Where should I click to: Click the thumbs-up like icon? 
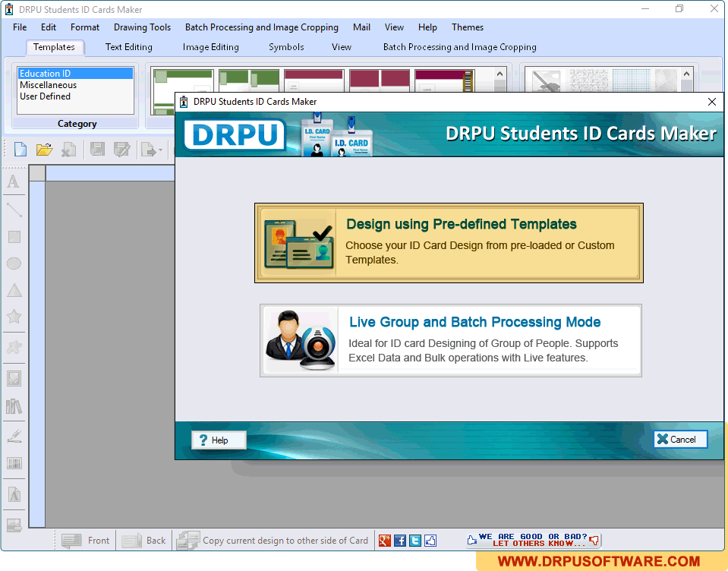click(x=430, y=541)
